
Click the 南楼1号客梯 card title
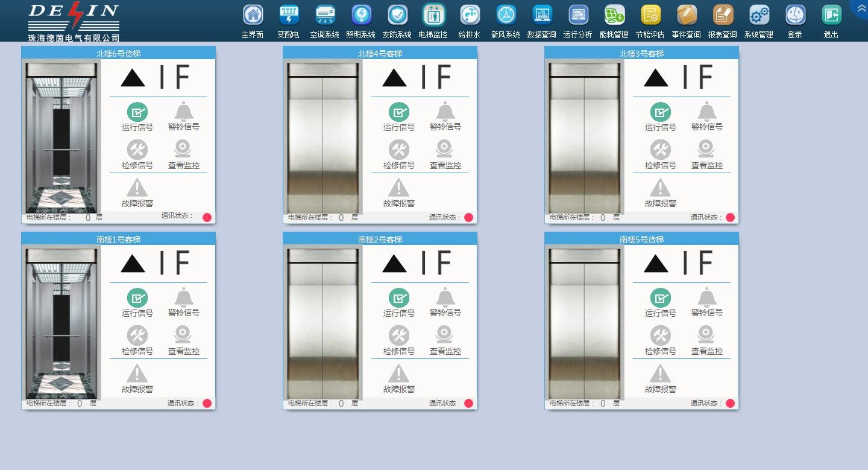(119, 240)
